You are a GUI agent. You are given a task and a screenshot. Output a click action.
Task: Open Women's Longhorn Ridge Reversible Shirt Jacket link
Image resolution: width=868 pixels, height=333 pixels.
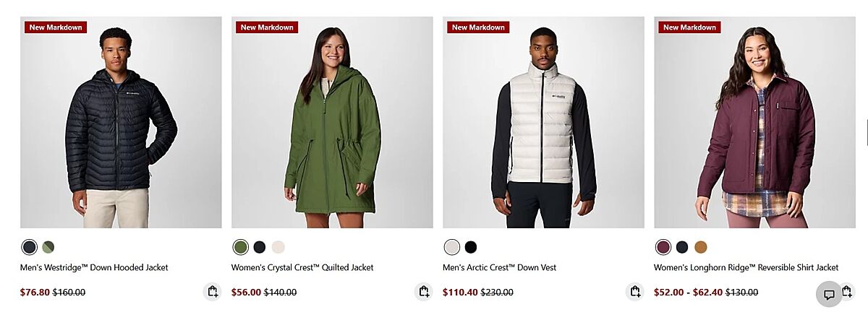point(746,267)
